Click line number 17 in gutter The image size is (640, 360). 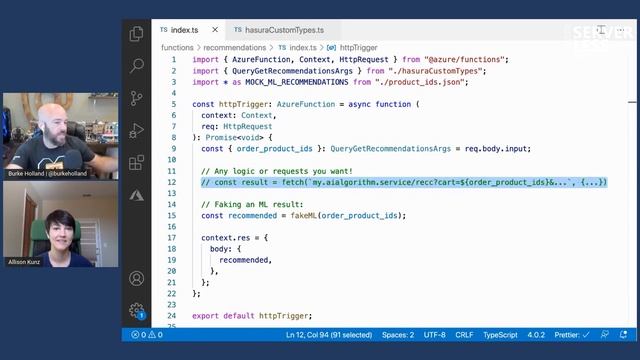pos(172,238)
